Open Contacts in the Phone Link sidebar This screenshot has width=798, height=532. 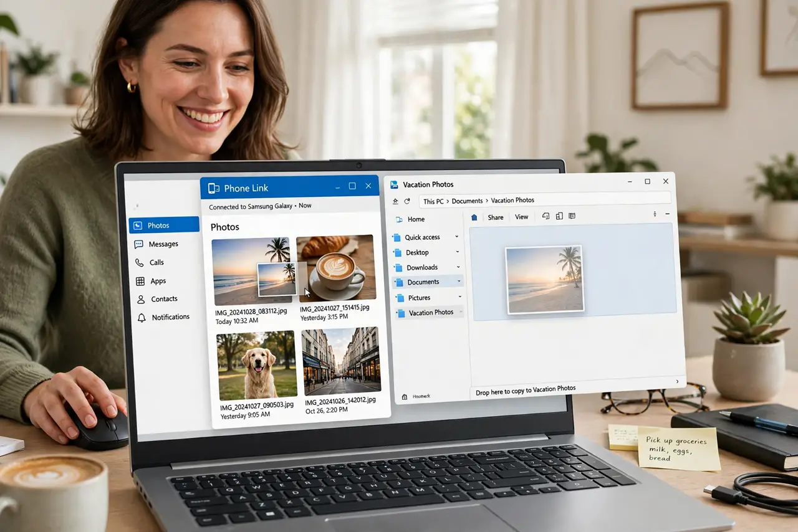pos(157,299)
